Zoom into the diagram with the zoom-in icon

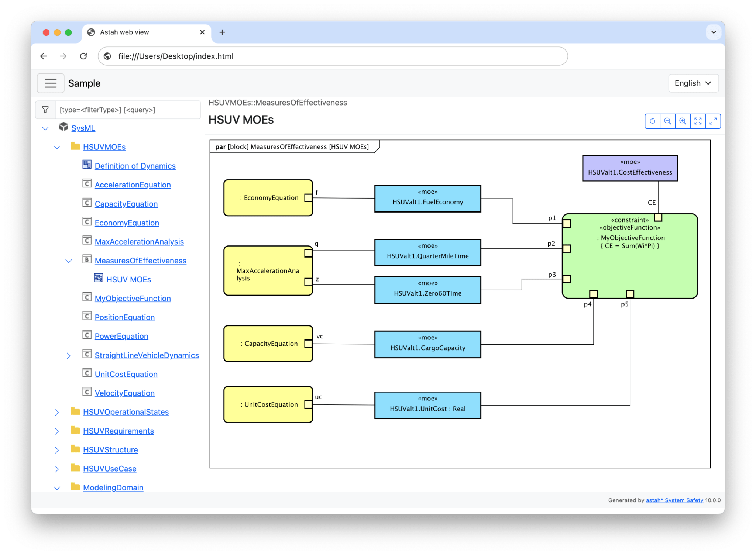click(683, 121)
